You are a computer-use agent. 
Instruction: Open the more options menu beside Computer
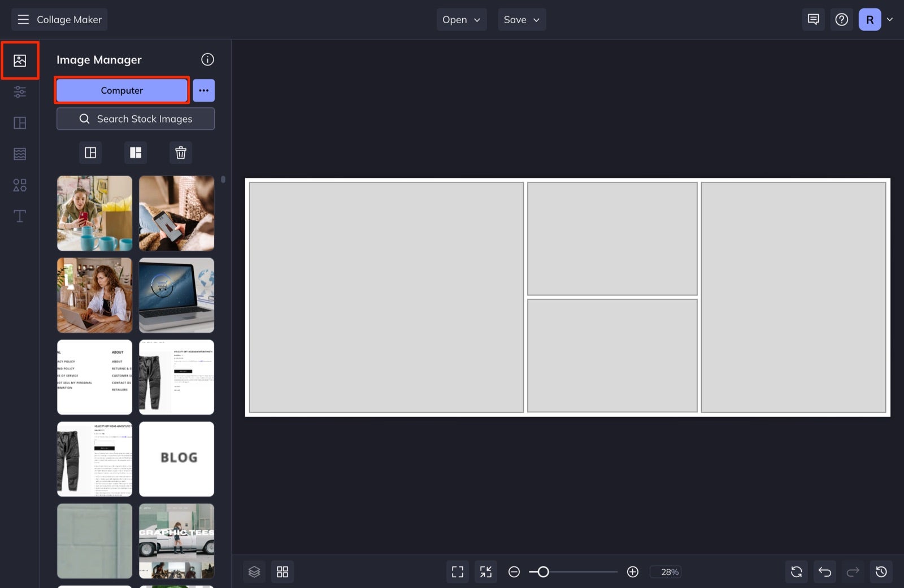[204, 90]
